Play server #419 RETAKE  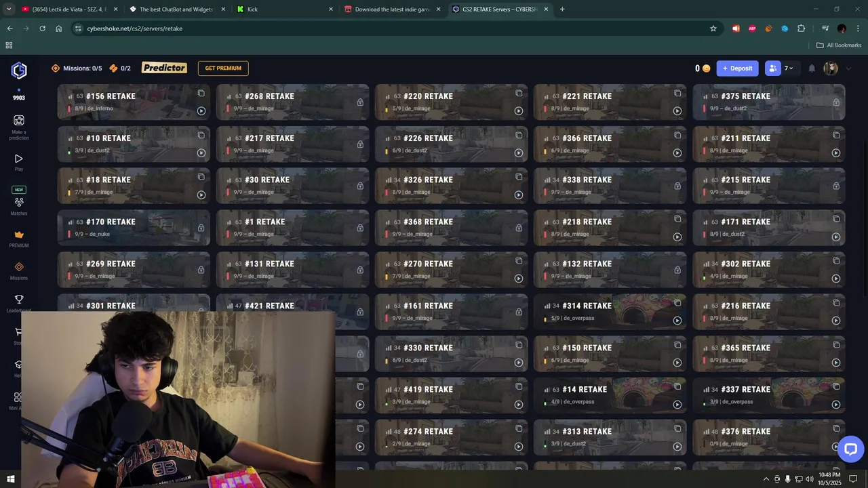tap(519, 405)
